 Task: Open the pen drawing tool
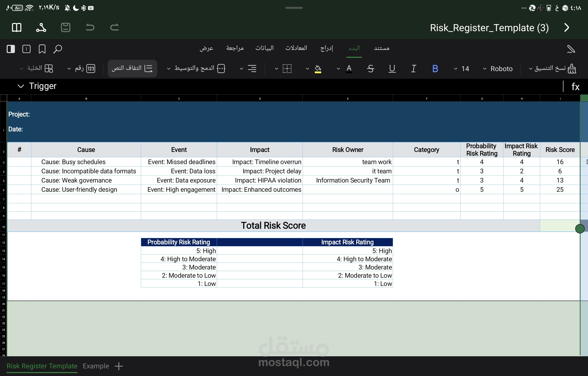pyautogui.click(x=571, y=49)
